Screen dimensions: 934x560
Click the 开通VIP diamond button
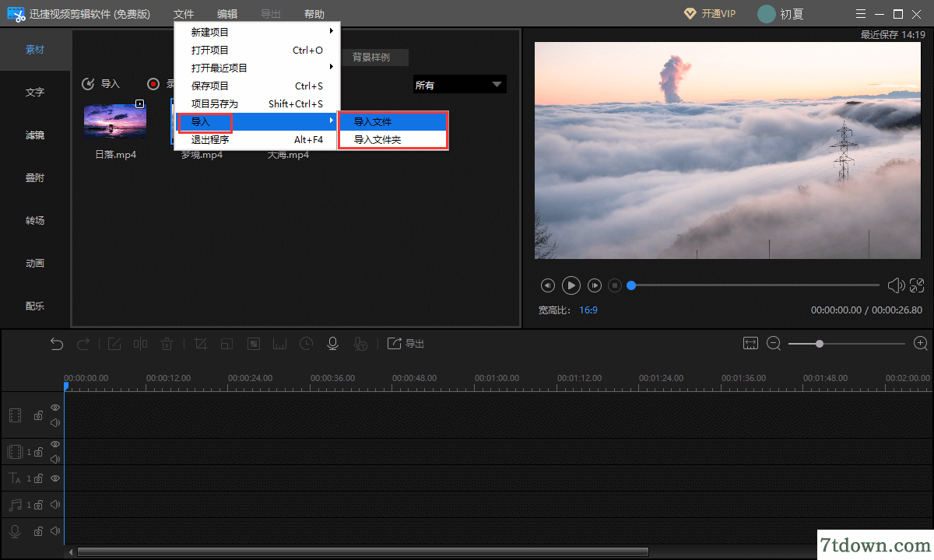pyautogui.click(x=709, y=14)
